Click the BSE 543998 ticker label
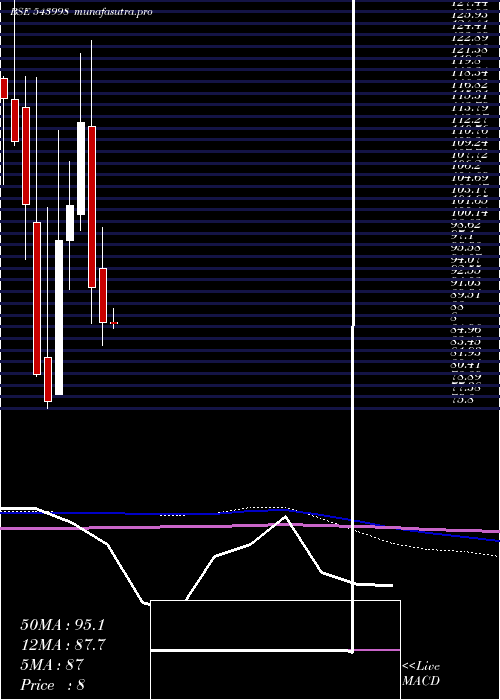Image resolution: width=500 pixels, height=700 pixels. (x=39, y=12)
